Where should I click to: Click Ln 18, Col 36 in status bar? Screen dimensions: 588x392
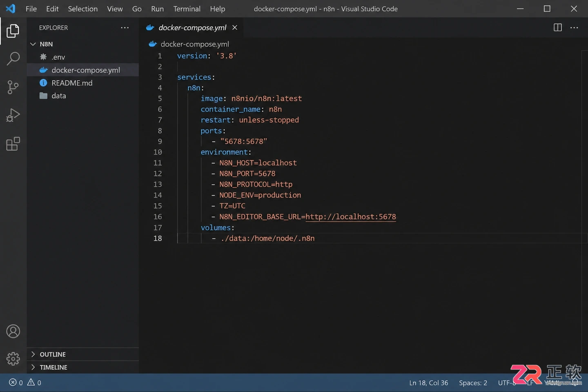(x=428, y=383)
